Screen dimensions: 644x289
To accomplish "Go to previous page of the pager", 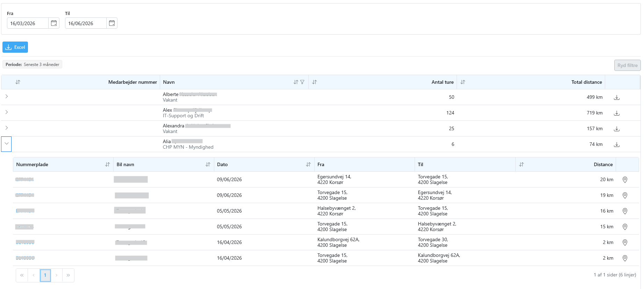I will click(34, 275).
